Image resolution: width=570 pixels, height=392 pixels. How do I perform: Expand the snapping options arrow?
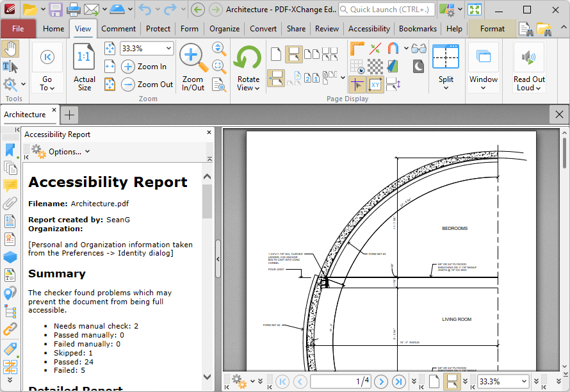pyautogui.click(x=405, y=49)
